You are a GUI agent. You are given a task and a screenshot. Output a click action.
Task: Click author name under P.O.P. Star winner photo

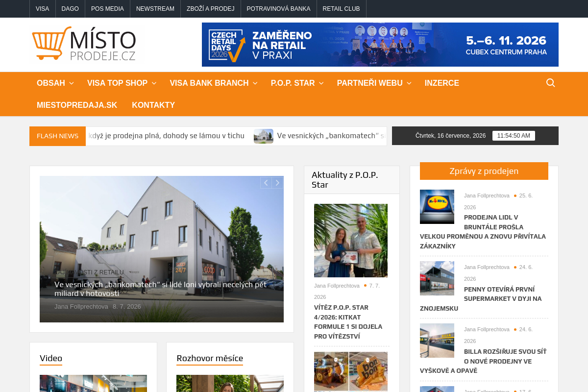[x=337, y=286]
